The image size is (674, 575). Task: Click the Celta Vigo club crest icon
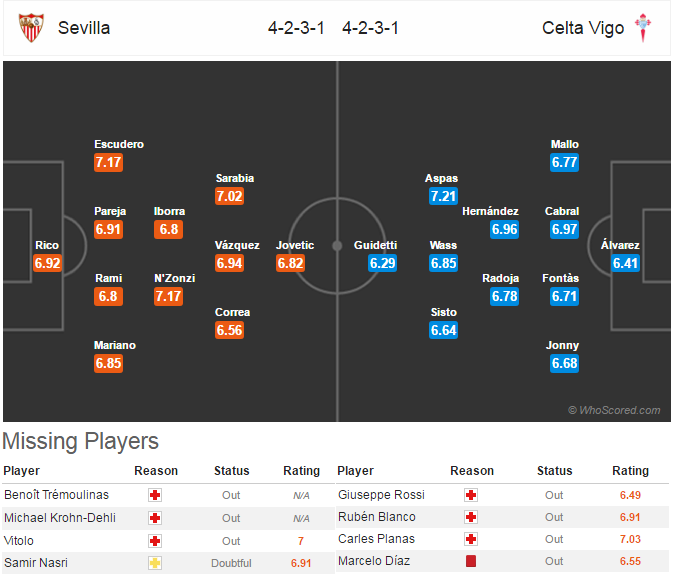pos(643,28)
